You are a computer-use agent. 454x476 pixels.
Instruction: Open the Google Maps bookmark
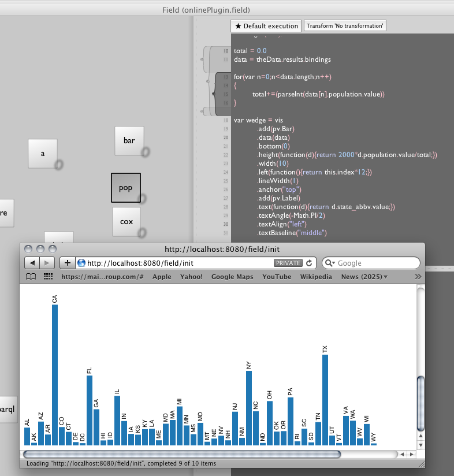[232, 277]
